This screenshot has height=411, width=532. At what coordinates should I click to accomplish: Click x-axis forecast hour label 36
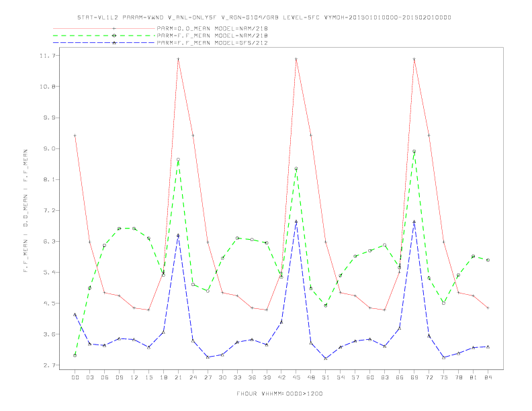tap(252, 377)
